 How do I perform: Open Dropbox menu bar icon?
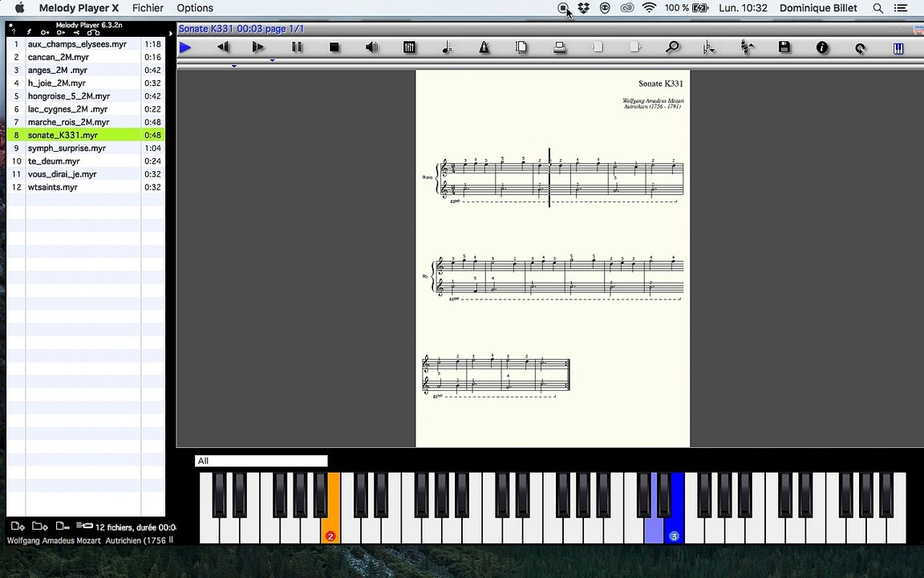[x=583, y=8]
